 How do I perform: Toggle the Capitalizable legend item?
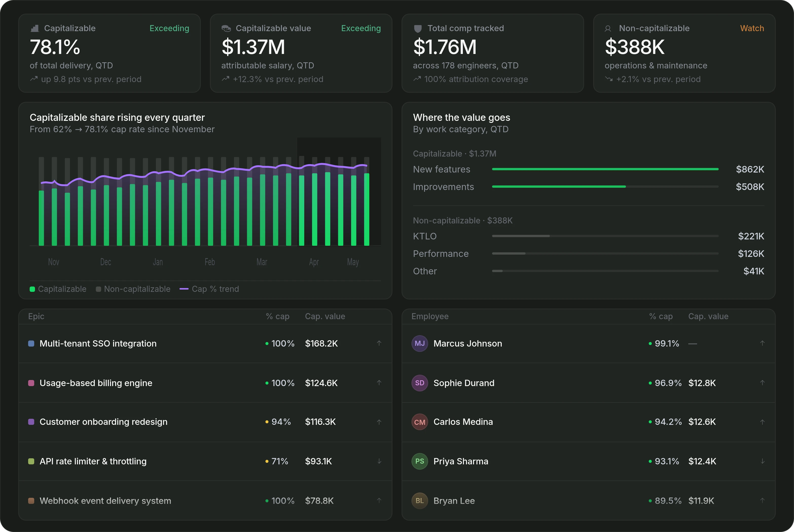58,289
